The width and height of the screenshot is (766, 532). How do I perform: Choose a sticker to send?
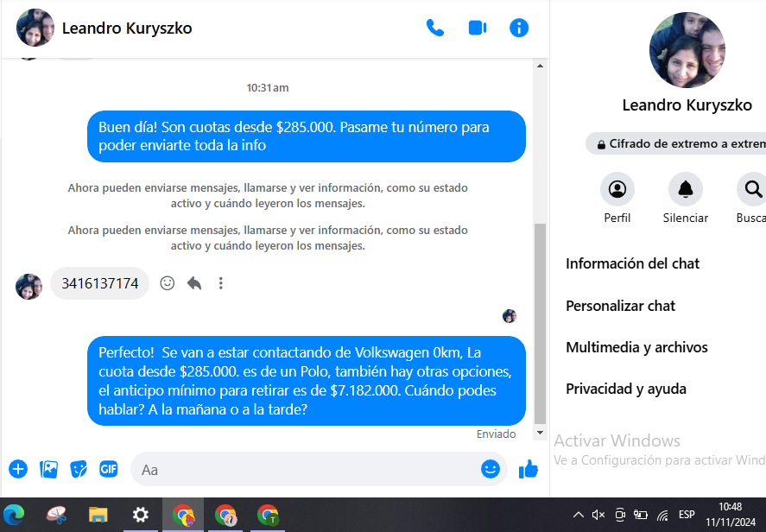pos(79,469)
